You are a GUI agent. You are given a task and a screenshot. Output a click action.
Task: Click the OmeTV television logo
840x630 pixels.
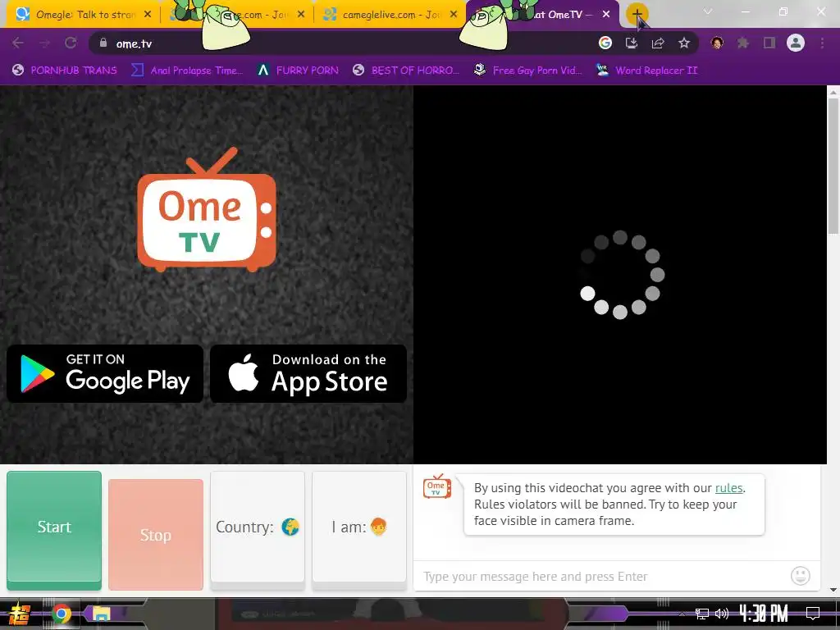point(207,209)
